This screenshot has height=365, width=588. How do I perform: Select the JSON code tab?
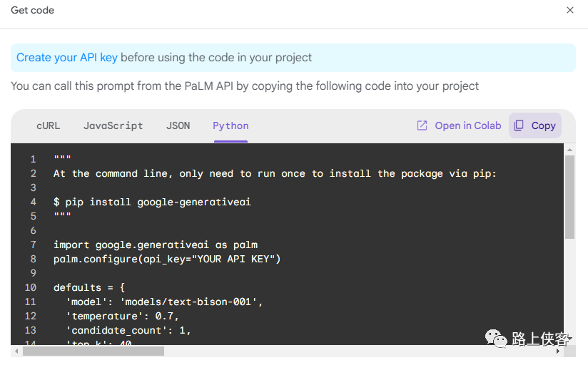point(178,125)
